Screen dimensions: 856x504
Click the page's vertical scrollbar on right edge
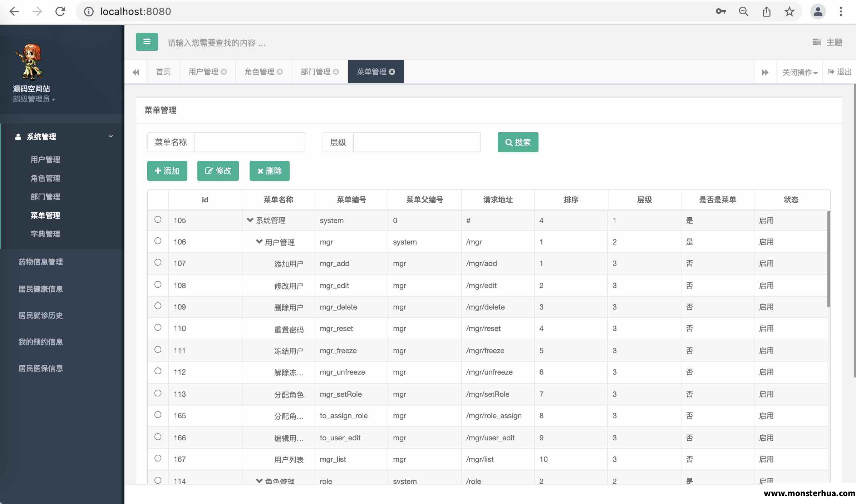(854, 231)
